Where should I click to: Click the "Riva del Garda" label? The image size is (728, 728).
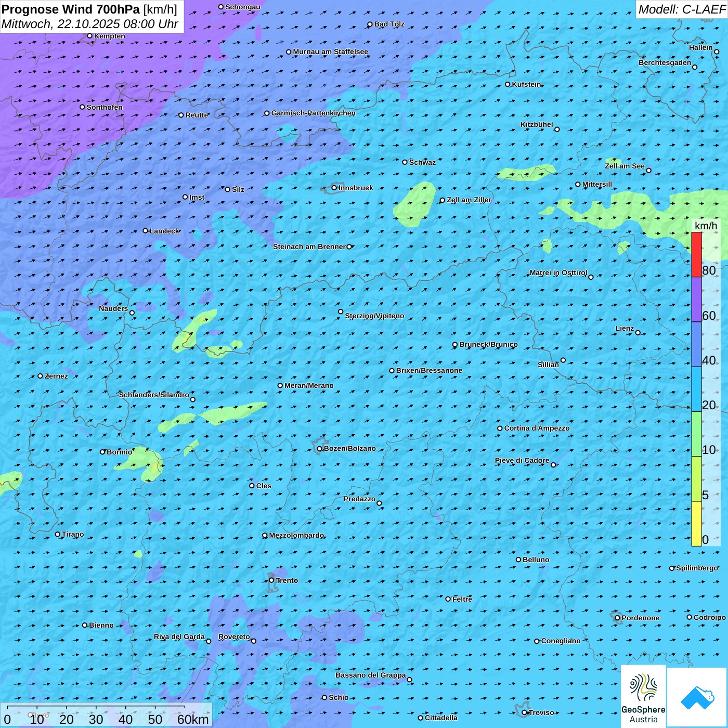(x=179, y=636)
